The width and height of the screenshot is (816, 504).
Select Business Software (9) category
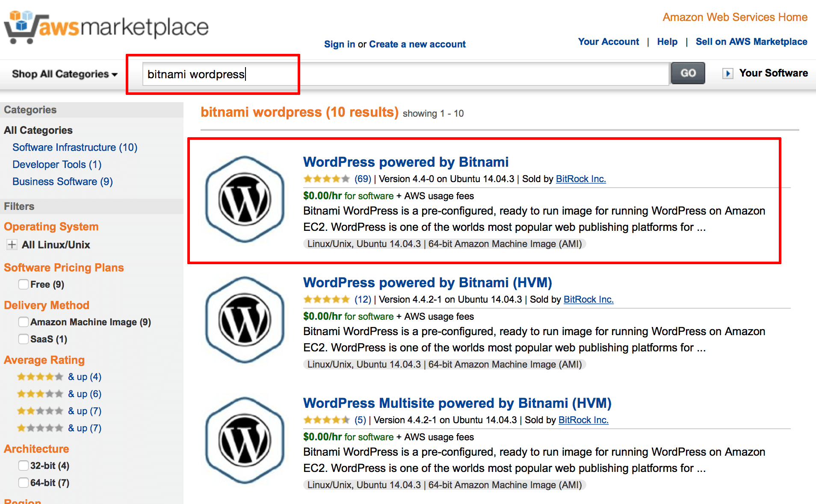pos(62,182)
